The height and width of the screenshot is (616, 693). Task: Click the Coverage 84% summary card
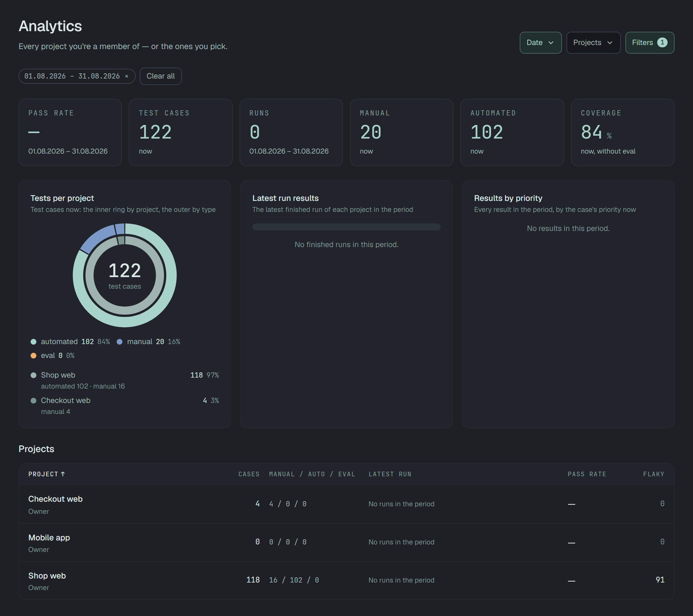pos(623,132)
